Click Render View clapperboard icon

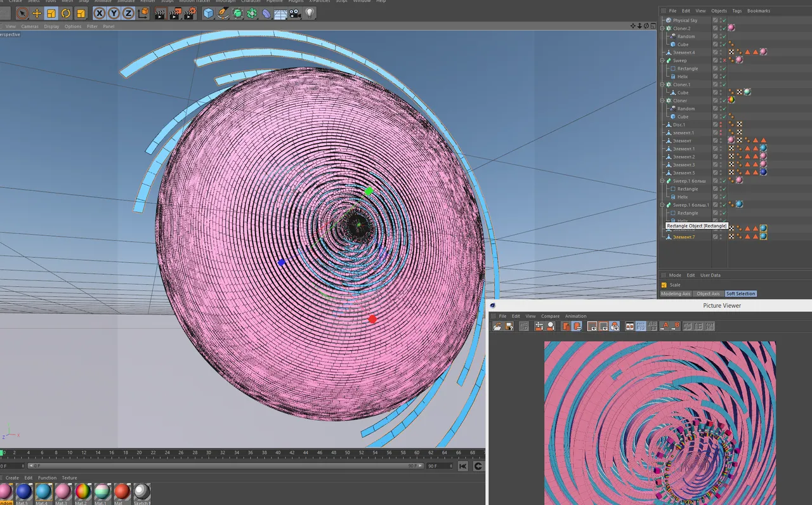click(160, 13)
